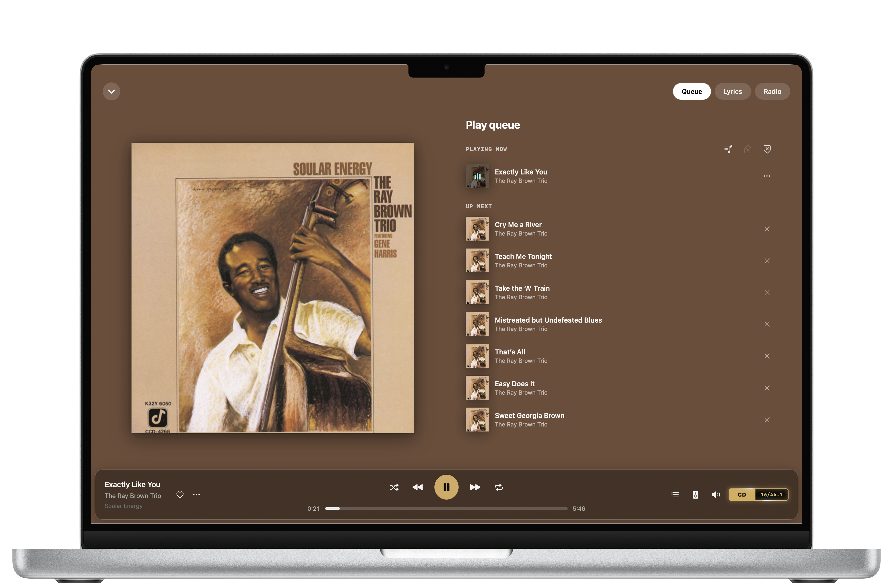This screenshot has width=893, height=588.
Task: Open more options for Exactly Like You in queue
Action: coord(766,176)
